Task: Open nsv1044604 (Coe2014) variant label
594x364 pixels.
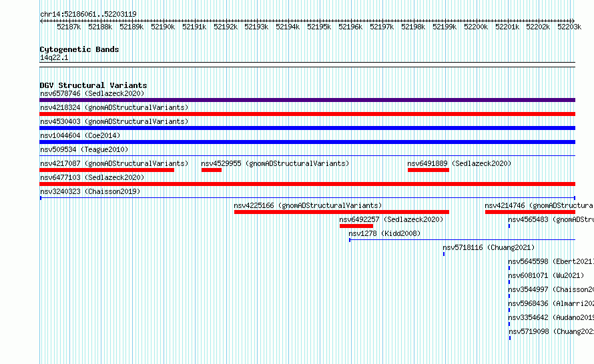Action: click(x=80, y=135)
